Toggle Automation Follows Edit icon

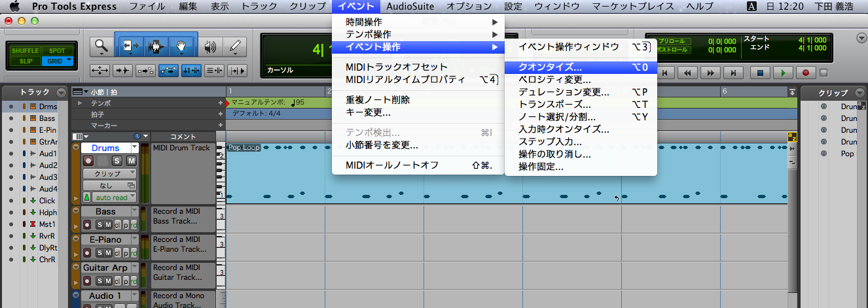coord(168,69)
